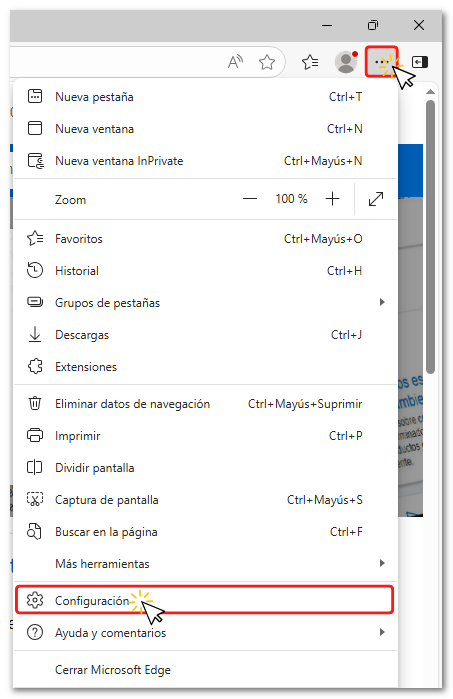453x699 pixels.
Task: Click the Imprimir printer icon
Action: [35, 435]
